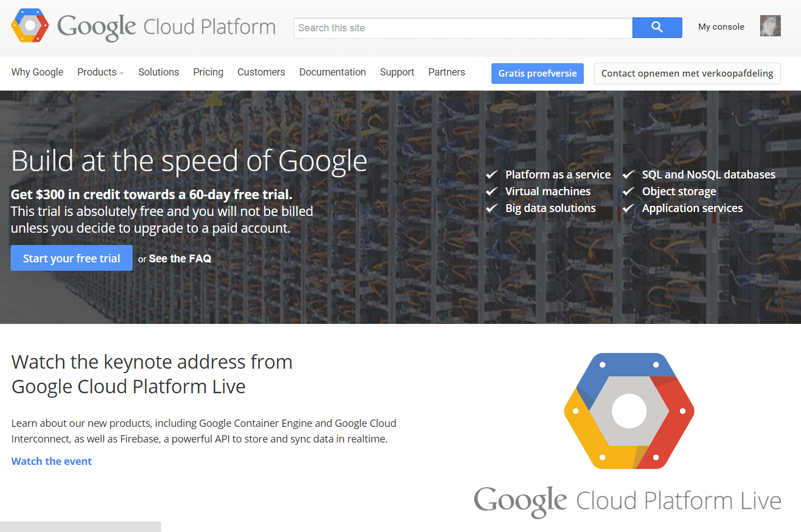Go to Solutions page
The height and width of the screenshot is (532, 801).
[x=158, y=72]
